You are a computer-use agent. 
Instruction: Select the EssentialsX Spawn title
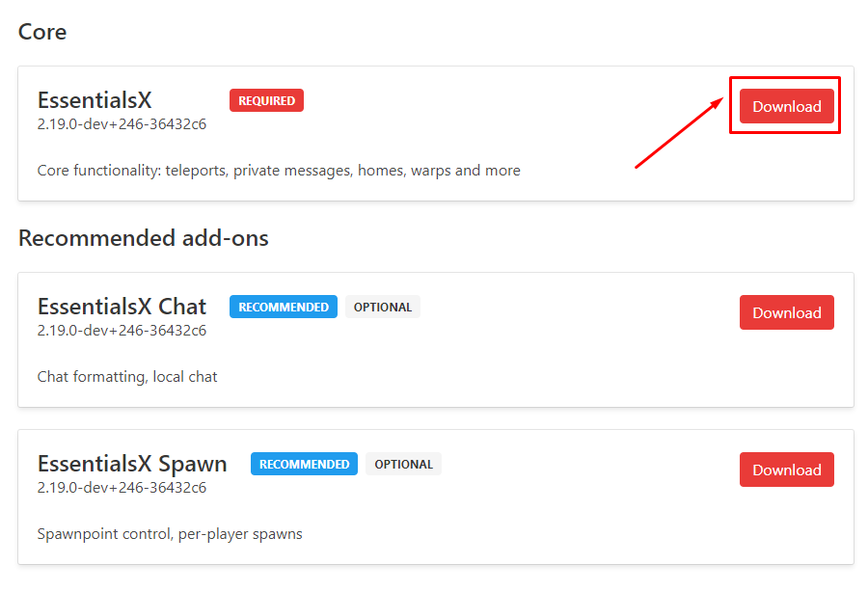coord(132,464)
